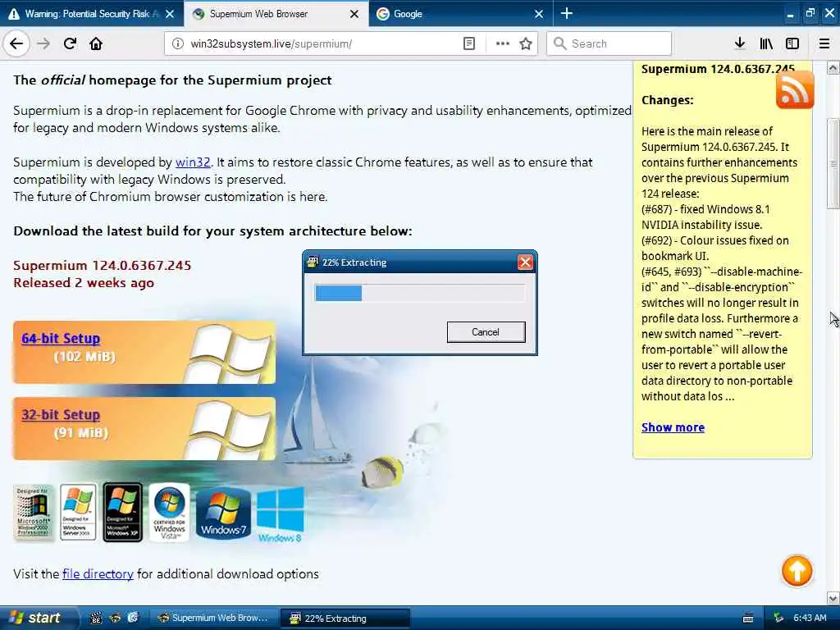Click the system tray network icon
This screenshot has height=630, width=840.
pyautogui.click(x=779, y=619)
